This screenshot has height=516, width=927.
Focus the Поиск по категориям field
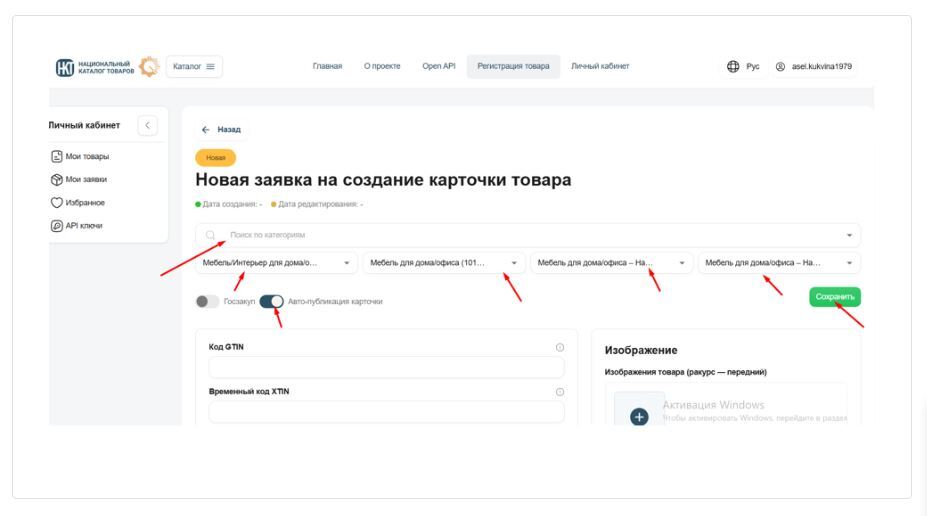click(x=528, y=235)
